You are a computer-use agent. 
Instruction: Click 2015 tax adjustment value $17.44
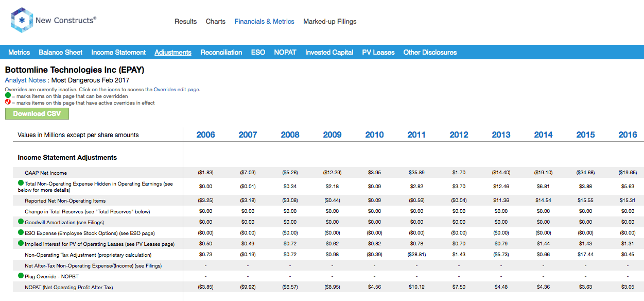click(585, 255)
